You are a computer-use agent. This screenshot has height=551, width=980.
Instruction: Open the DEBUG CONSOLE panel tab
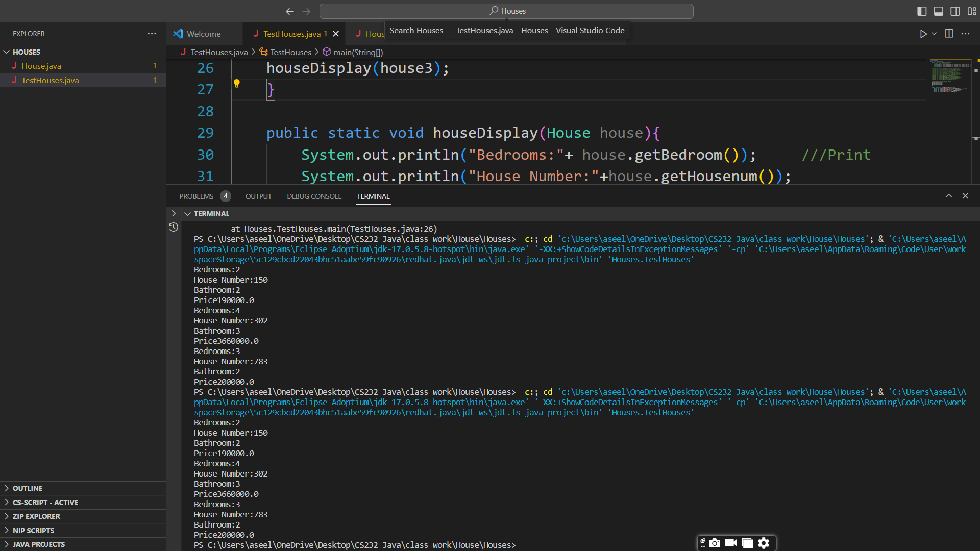(x=314, y=196)
